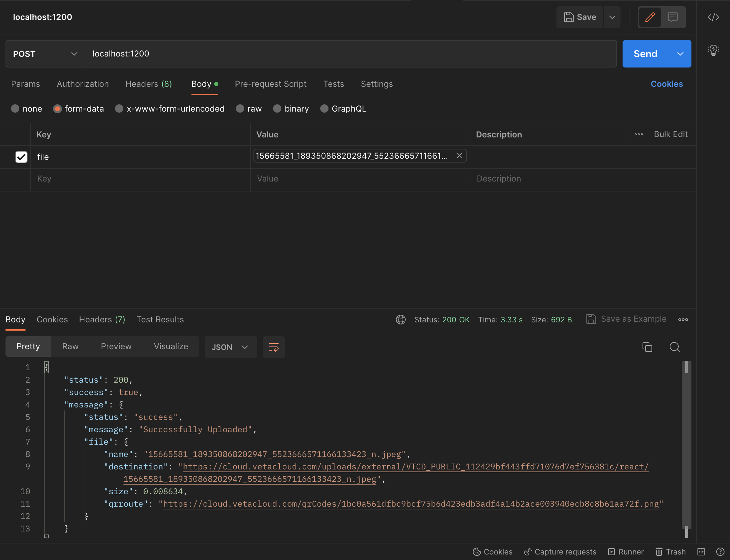Uncheck the file row checkbox
The width and height of the screenshot is (730, 560).
point(21,157)
